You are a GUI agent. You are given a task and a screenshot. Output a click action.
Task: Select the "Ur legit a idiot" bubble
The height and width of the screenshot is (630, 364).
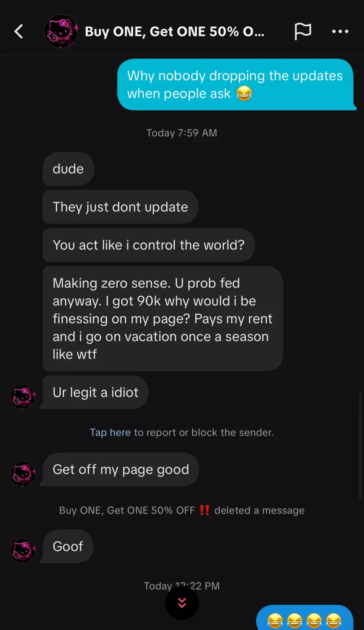click(x=95, y=392)
